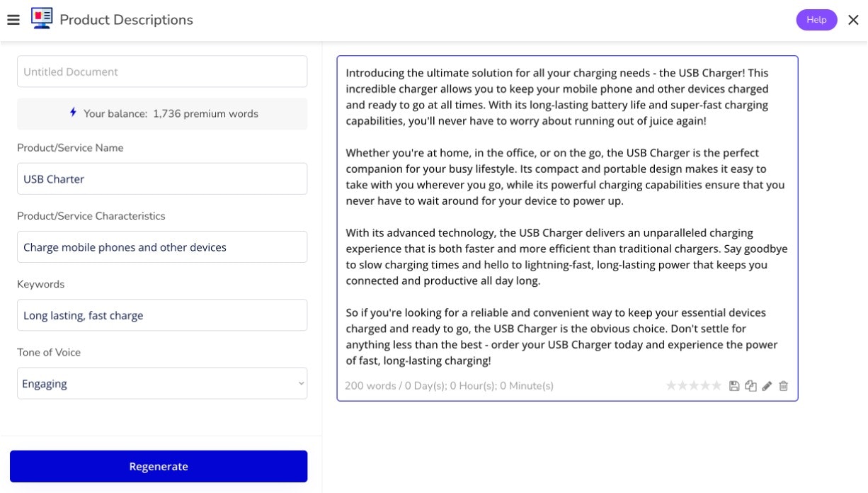Click the 'Product Descriptions' title text
The height and width of the screenshot is (493, 868).
[x=126, y=20]
